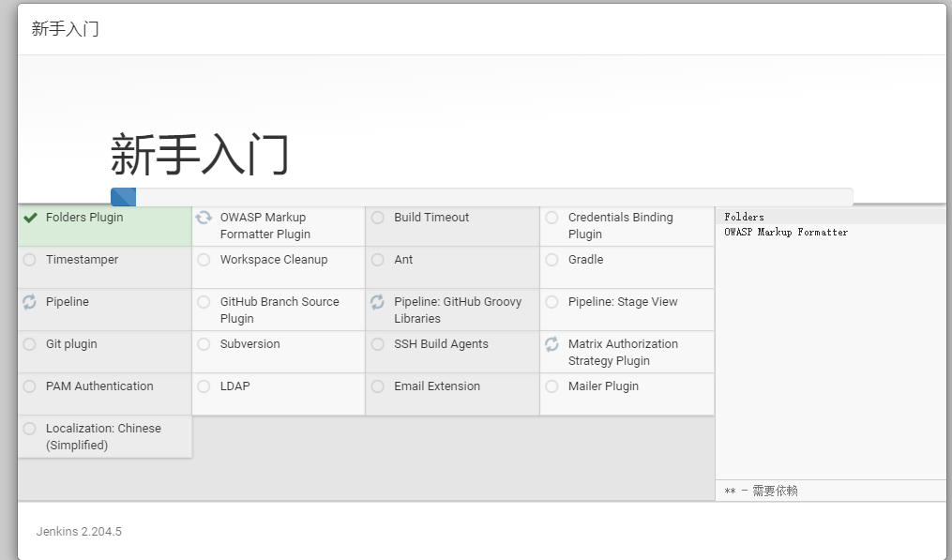Click the green checkmark beside Folders Plugin
The height and width of the screenshot is (560, 952).
[x=30, y=218]
